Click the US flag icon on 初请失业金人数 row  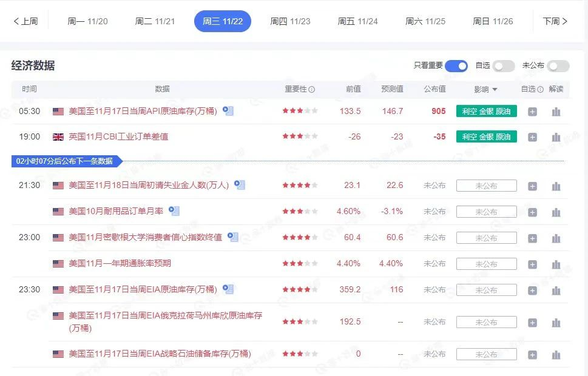click(58, 185)
